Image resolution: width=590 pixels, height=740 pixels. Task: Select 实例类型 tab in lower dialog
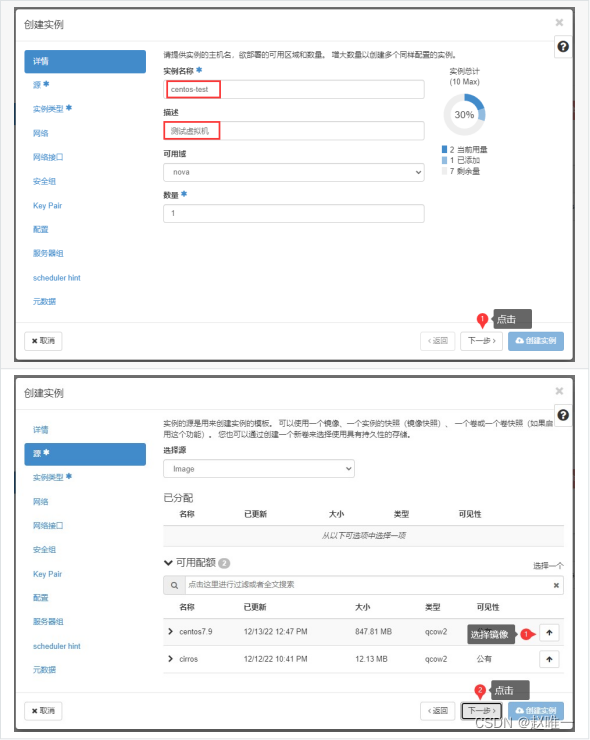52,478
